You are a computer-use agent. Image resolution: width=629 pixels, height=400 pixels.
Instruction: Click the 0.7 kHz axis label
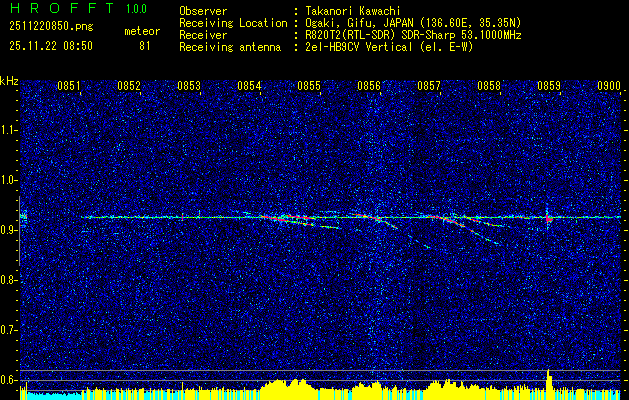pos(8,330)
